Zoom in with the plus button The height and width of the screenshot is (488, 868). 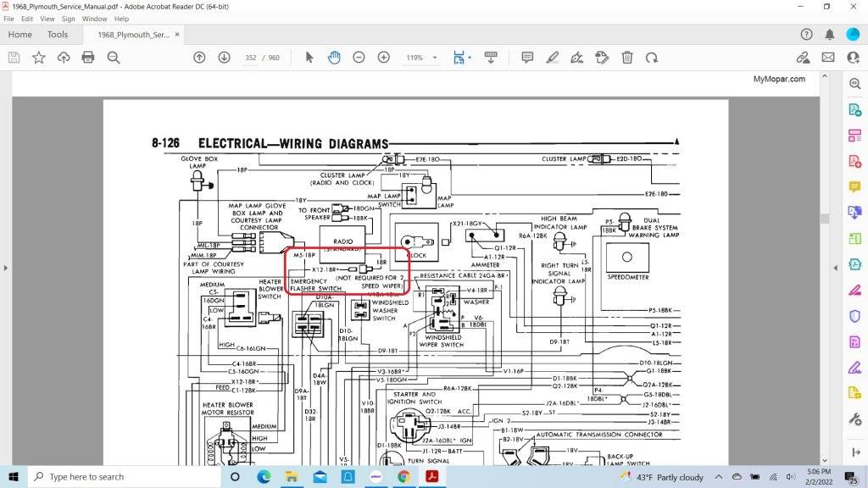click(383, 58)
